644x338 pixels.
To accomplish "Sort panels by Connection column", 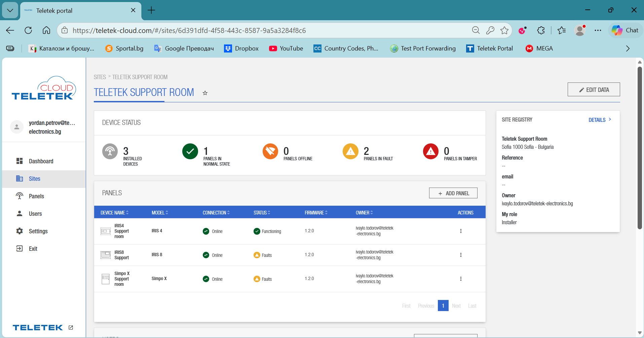I will 216,213.
